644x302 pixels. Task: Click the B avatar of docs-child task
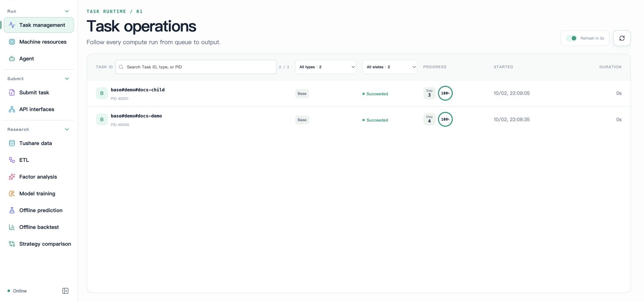[102, 93]
